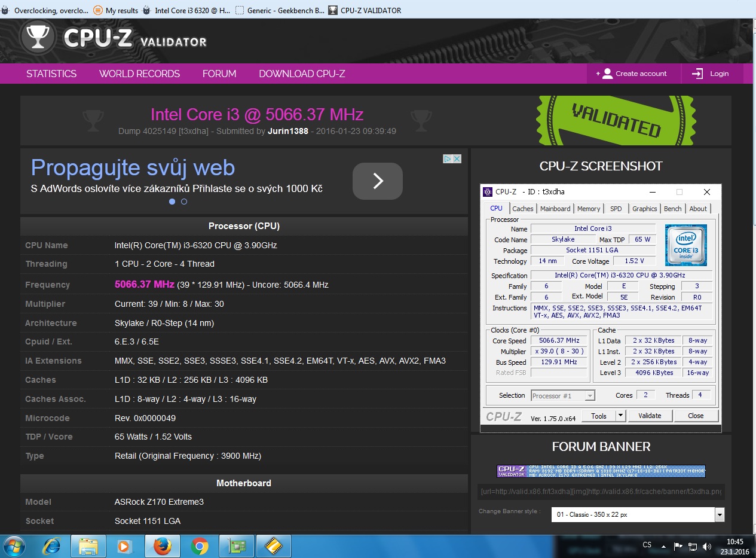Open the film strip app on taskbar

click(x=273, y=546)
